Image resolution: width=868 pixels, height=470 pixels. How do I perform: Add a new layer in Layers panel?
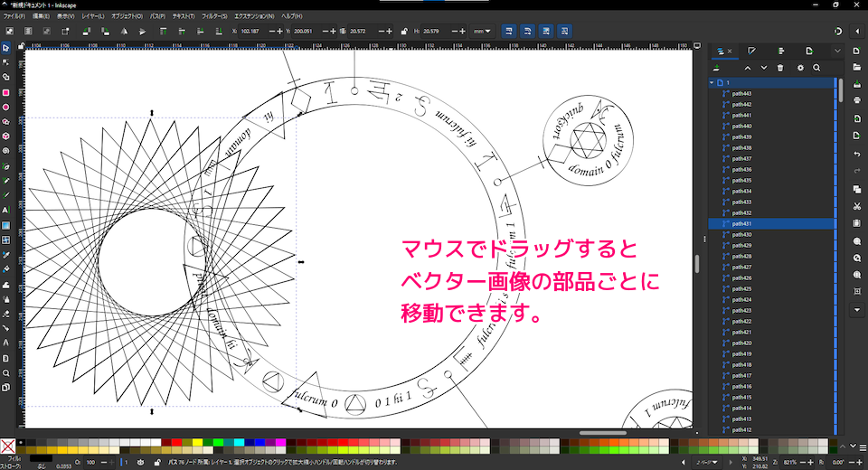716,68
